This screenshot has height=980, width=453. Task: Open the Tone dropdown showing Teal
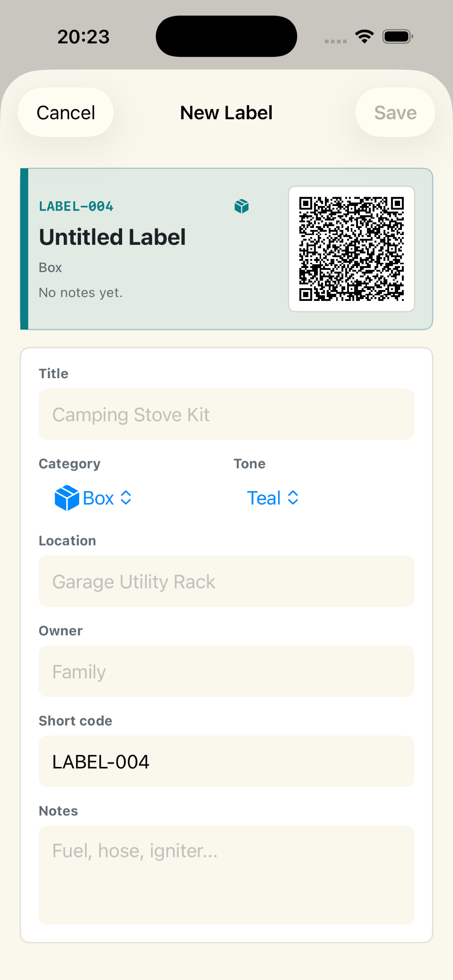(273, 498)
